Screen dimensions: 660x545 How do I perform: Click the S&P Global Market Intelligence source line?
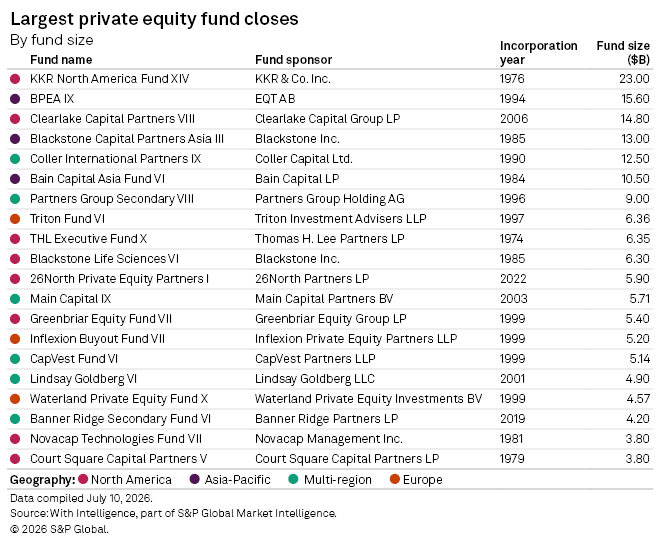point(173,513)
